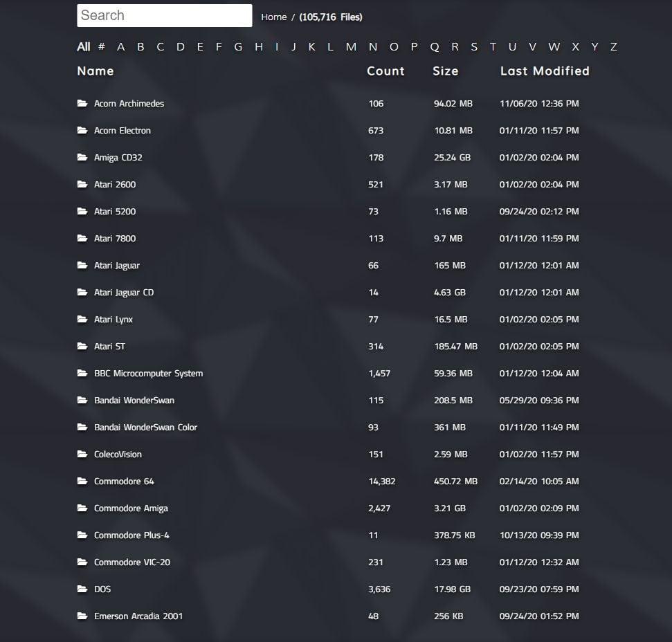Viewport: 672px width, 642px height.
Task: Sort by the Count column header
Action: pyautogui.click(x=385, y=71)
